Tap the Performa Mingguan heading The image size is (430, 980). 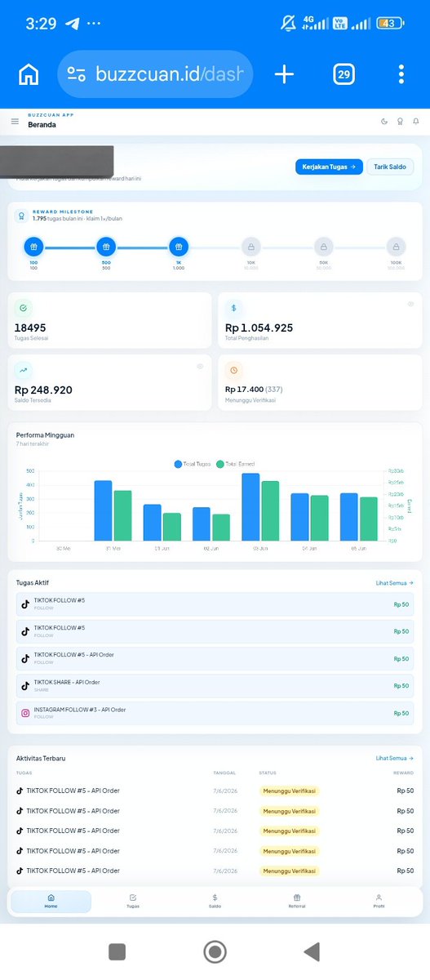point(45,435)
